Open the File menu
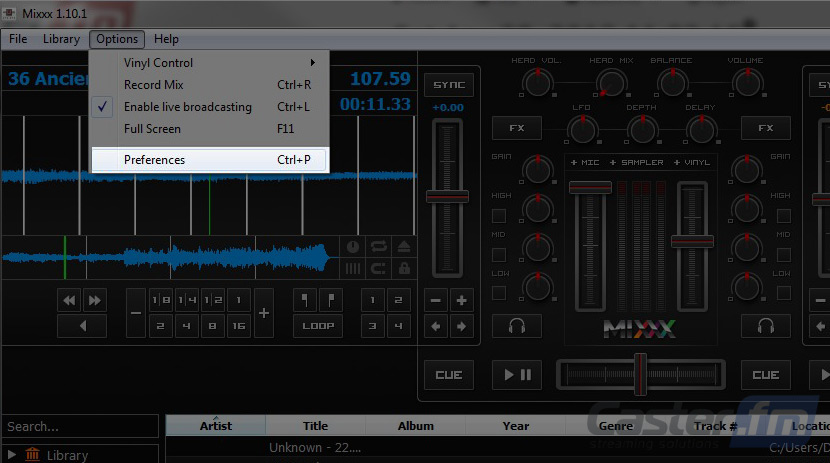This screenshot has height=463, width=830. tap(18, 39)
